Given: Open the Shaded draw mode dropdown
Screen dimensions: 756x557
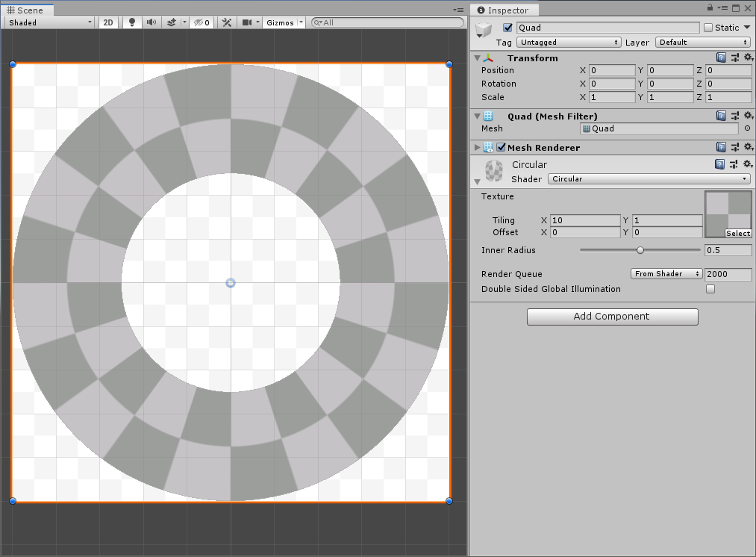Looking at the screenshot, I should [x=49, y=22].
